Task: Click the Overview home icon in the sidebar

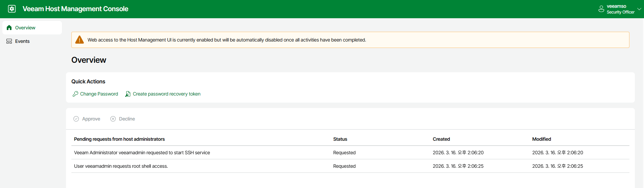Action: point(9,28)
